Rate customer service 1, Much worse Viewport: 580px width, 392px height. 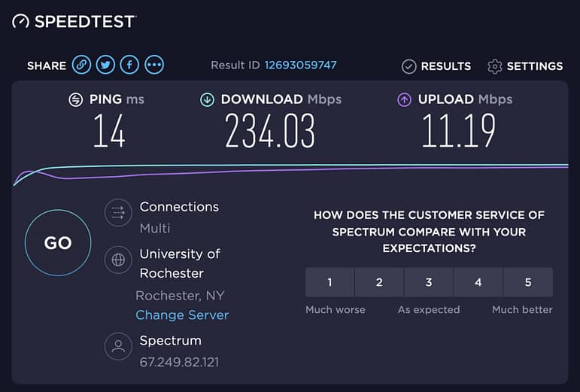point(329,283)
